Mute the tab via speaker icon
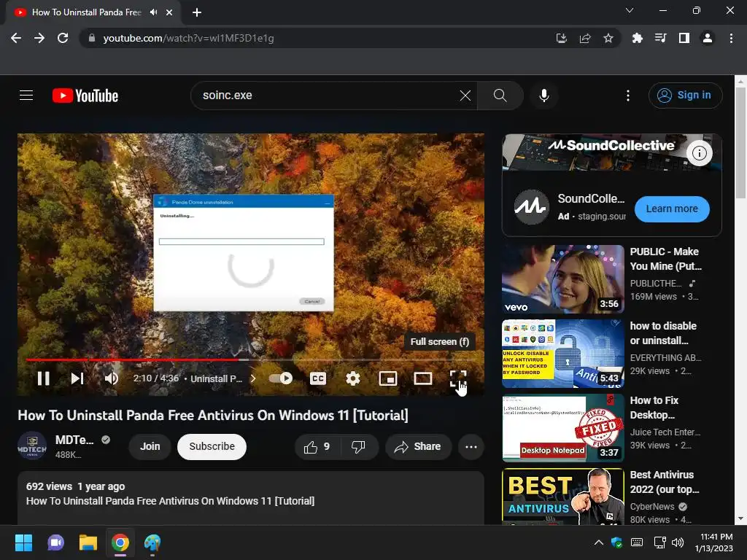The image size is (747, 560). pyautogui.click(x=153, y=12)
